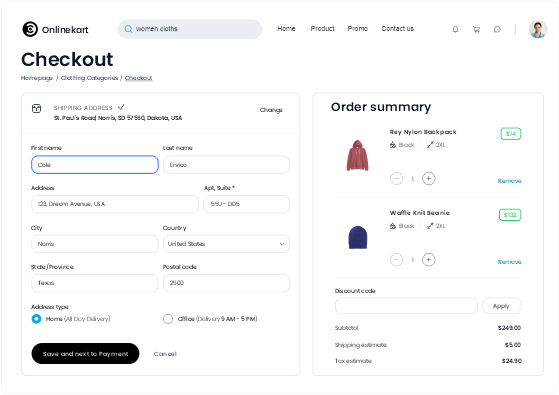Click the Tax estimate $24.90 value
Screen dimensions: 559x395
pyautogui.click(x=512, y=361)
